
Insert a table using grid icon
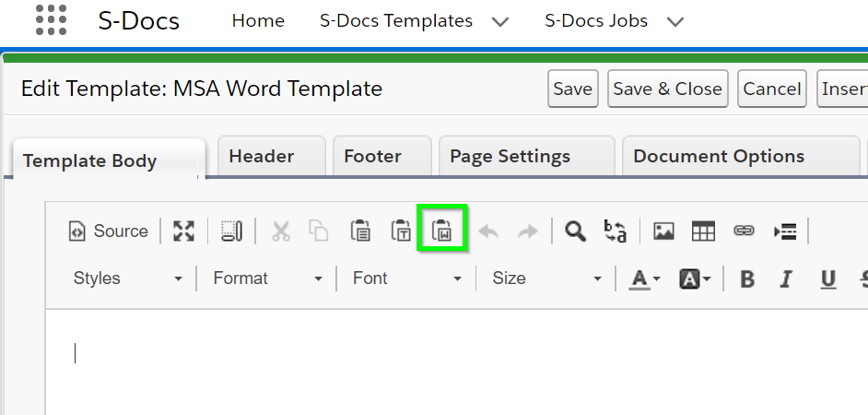pos(704,231)
